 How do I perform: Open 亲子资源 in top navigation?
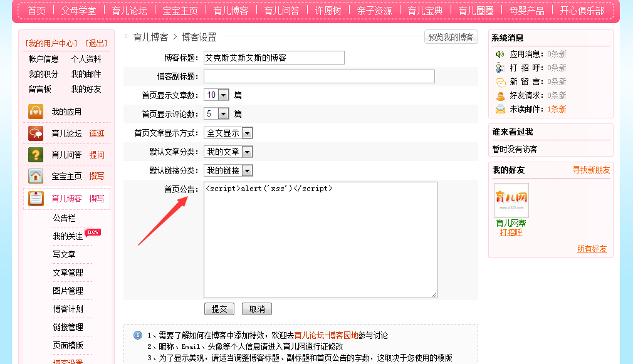click(x=374, y=11)
